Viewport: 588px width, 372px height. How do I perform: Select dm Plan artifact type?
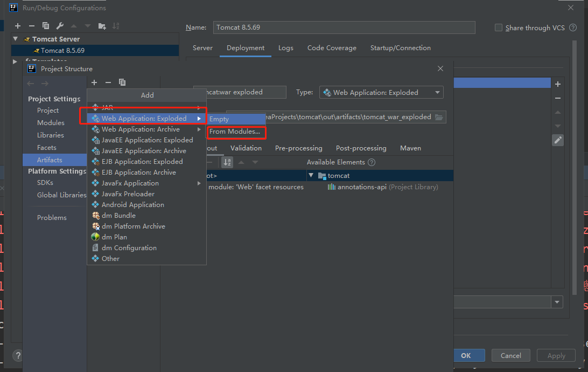tap(146, 237)
